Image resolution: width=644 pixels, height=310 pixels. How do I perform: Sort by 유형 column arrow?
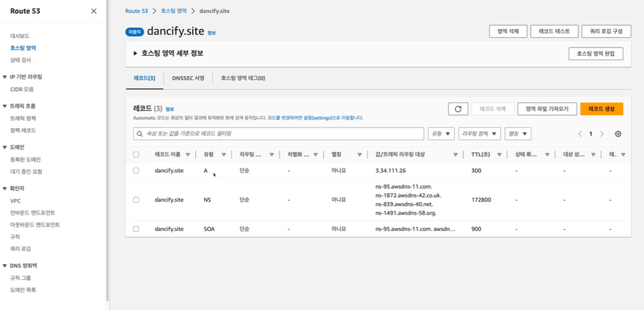[224, 155]
